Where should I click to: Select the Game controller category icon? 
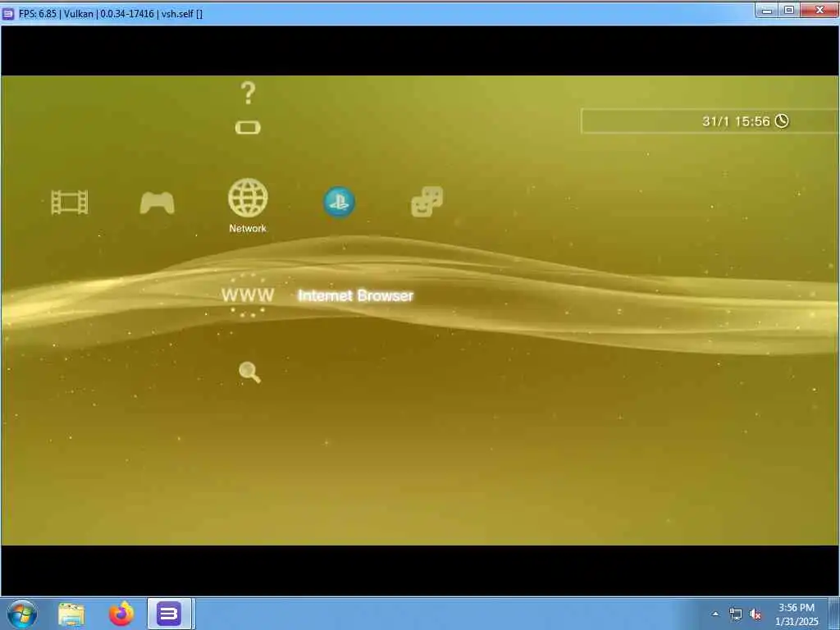(157, 203)
